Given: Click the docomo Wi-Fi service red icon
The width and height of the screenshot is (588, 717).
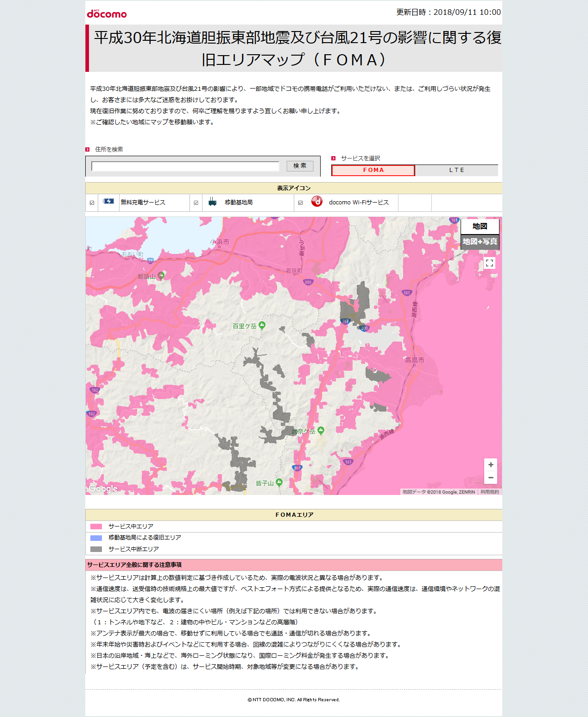Looking at the screenshot, I should (x=317, y=201).
